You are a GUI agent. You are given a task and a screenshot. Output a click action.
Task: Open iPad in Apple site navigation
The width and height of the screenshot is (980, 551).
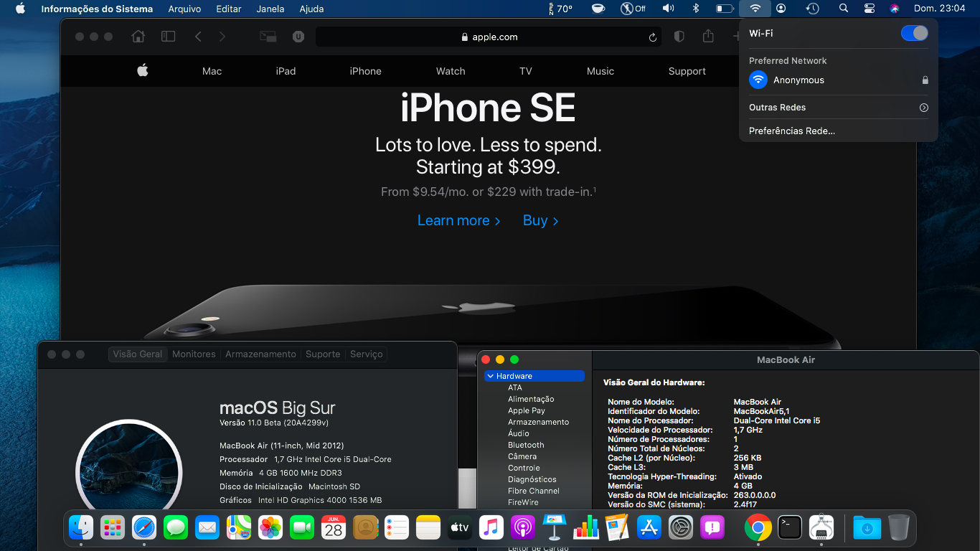[286, 71]
